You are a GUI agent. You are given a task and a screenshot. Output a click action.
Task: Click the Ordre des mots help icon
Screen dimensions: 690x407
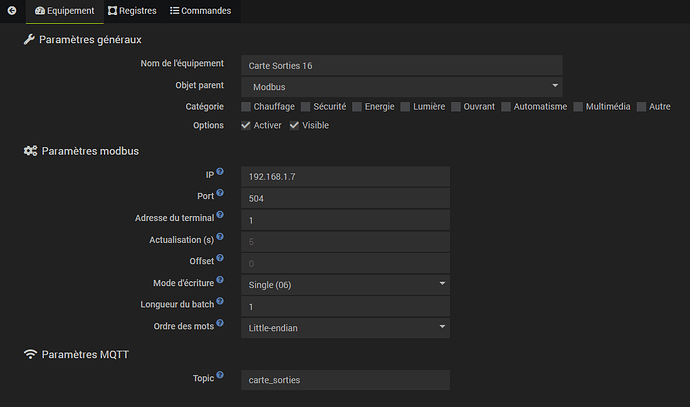[220, 324]
